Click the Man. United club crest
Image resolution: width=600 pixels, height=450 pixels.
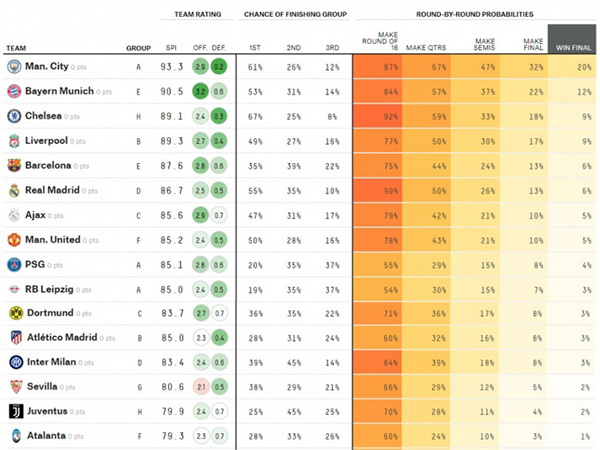(x=14, y=240)
